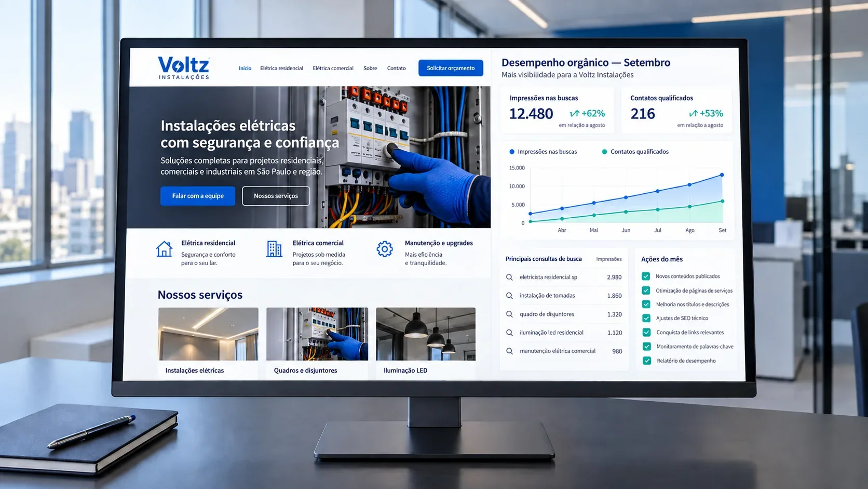Click the 216 qualified contacts value

[x=643, y=113]
